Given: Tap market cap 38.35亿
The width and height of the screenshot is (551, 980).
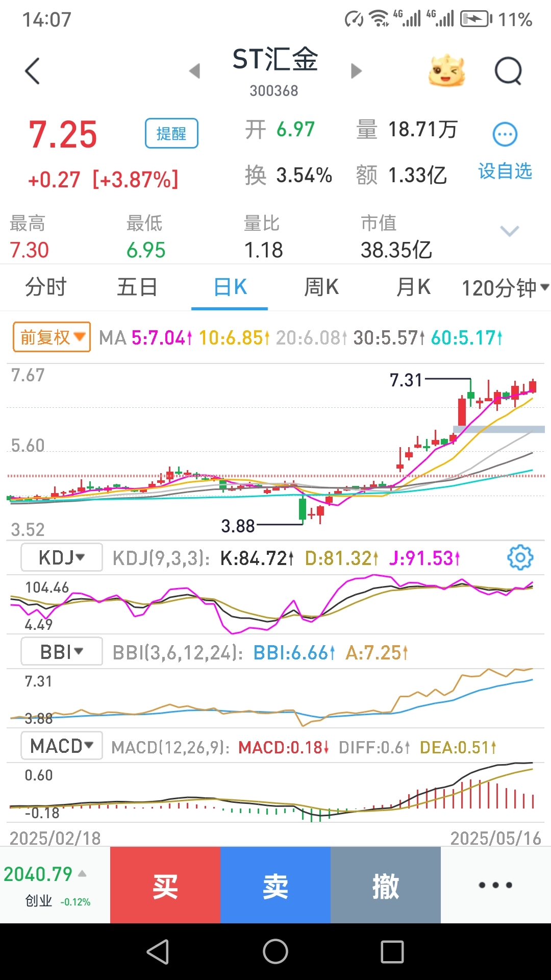Looking at the screenshot, I should 396,250.
